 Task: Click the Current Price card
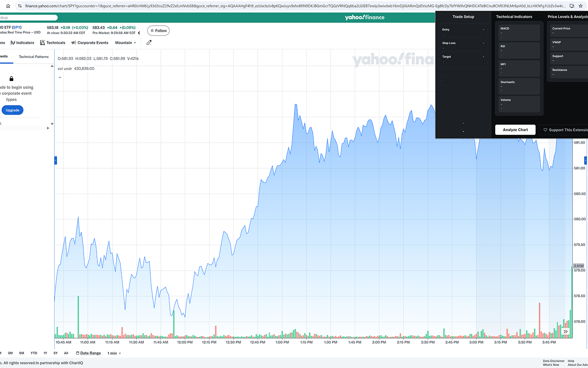[570, 31]
